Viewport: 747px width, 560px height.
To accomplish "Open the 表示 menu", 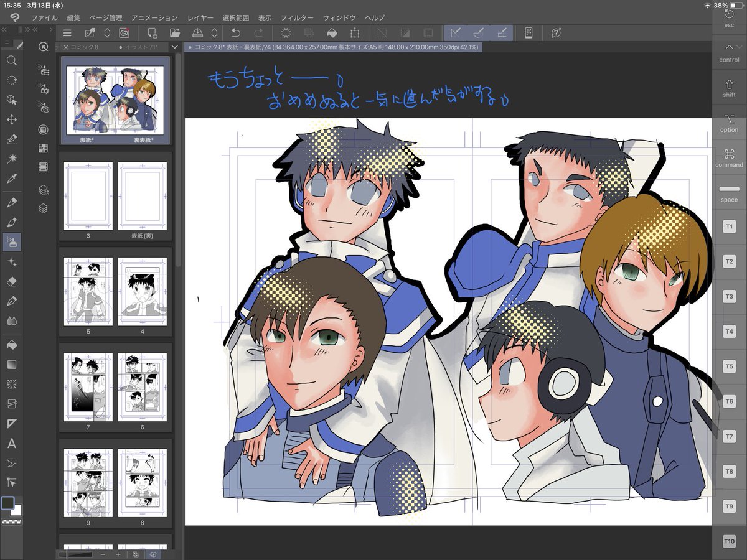I will click(x=266, y=18).
